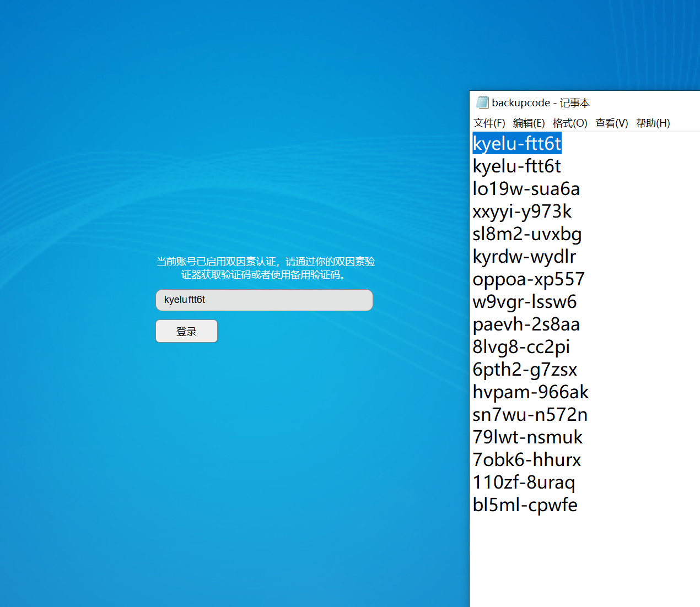
Task: Click the 登录 login button
Action: [186, 331]
